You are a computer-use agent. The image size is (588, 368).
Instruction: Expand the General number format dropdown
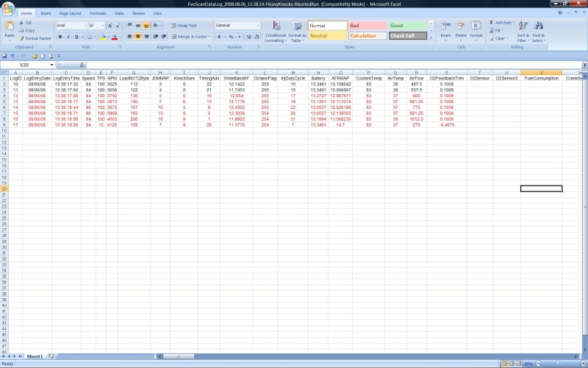(257, 25)
